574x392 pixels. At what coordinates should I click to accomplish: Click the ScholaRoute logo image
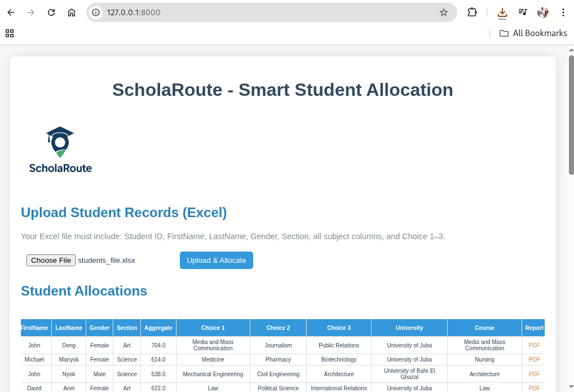click(x=60, y=150)
